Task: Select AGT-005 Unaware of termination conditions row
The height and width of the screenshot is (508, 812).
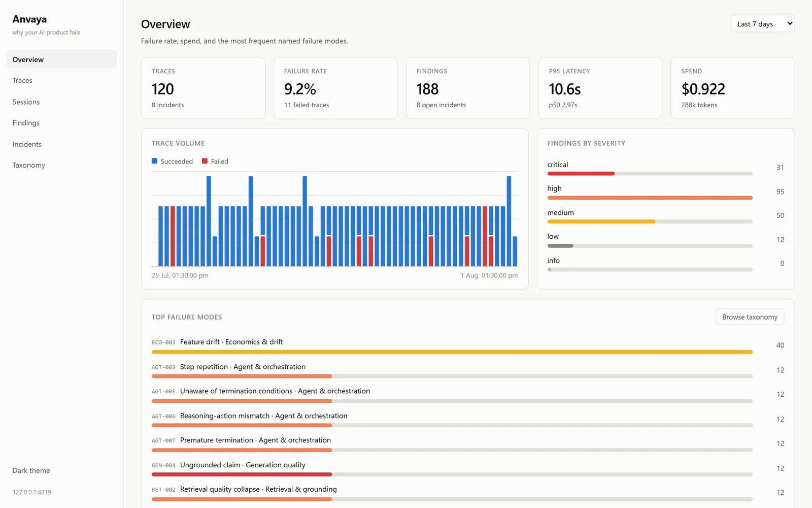Action: pyautogui.click(x=468, y=395)
